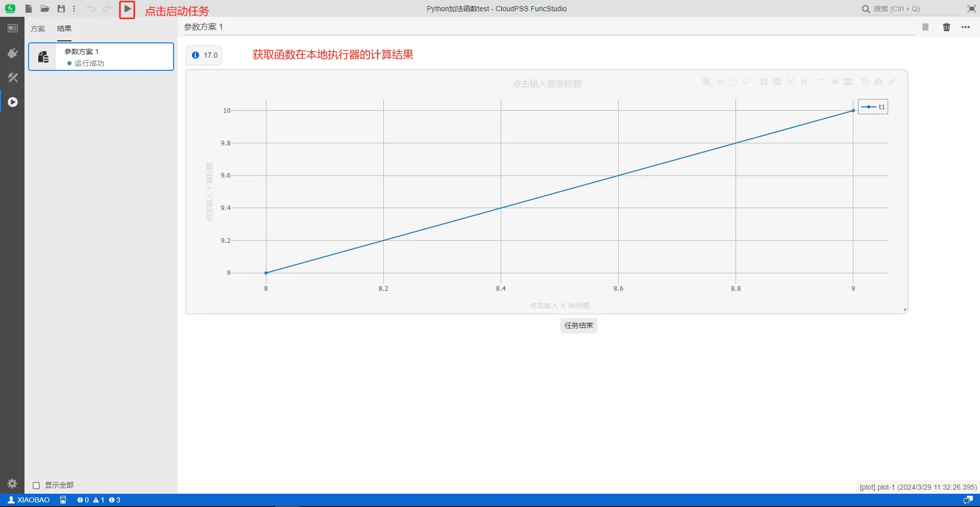Image resolution: width=980 pixels, height=507 pixels.
Task: Click the chart zoom out icon
Action: coord(777,82)
